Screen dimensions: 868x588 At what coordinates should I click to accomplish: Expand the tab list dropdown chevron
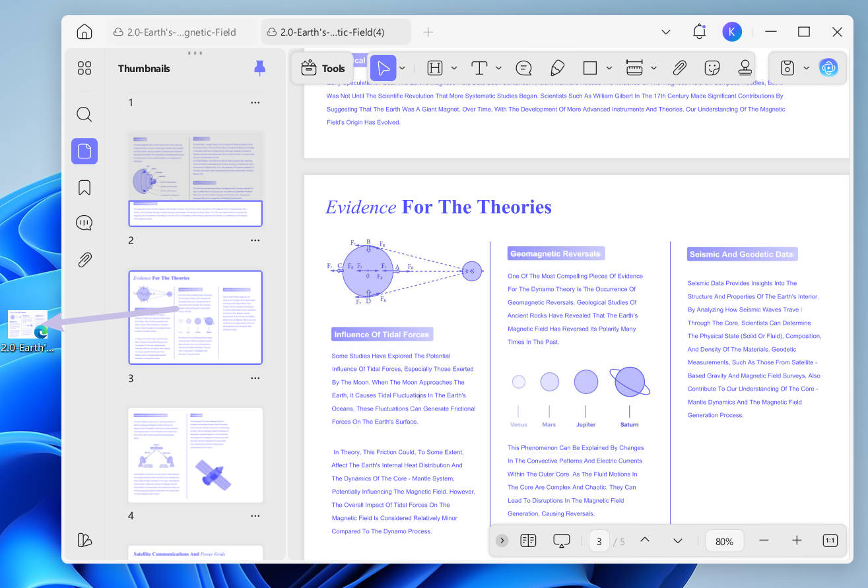(665, 32)
